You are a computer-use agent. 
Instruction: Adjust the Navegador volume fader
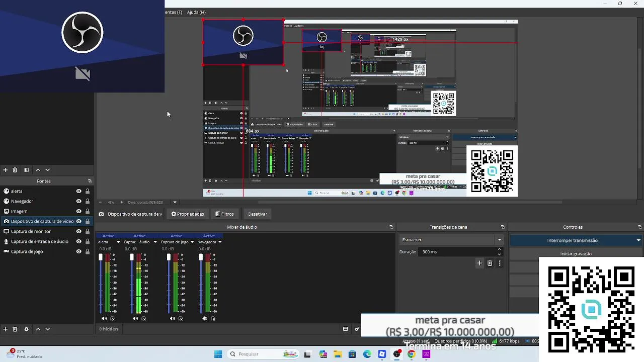coord(201,257)
